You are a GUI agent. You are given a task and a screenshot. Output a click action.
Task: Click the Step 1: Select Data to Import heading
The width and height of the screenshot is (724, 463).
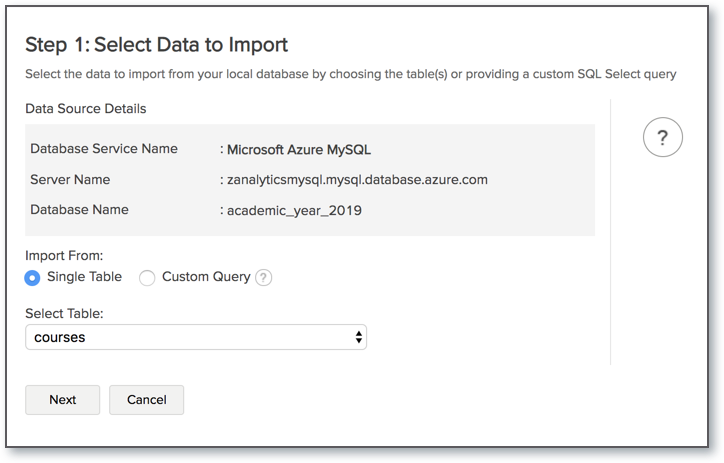pyautogui.click(x=156, y=45)
